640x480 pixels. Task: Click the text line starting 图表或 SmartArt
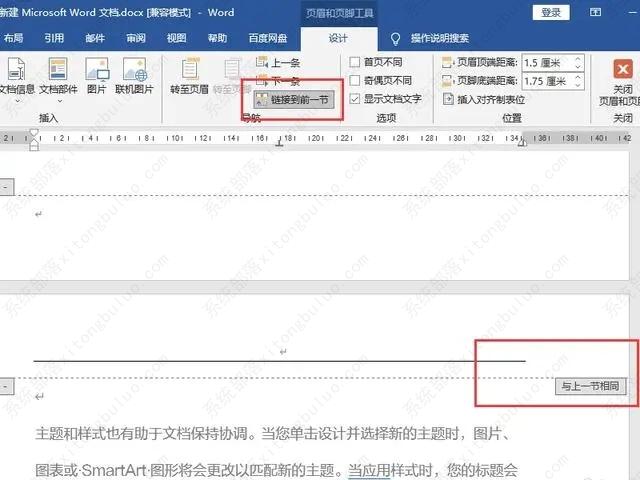pyautogui.click(x=277, y=470)
